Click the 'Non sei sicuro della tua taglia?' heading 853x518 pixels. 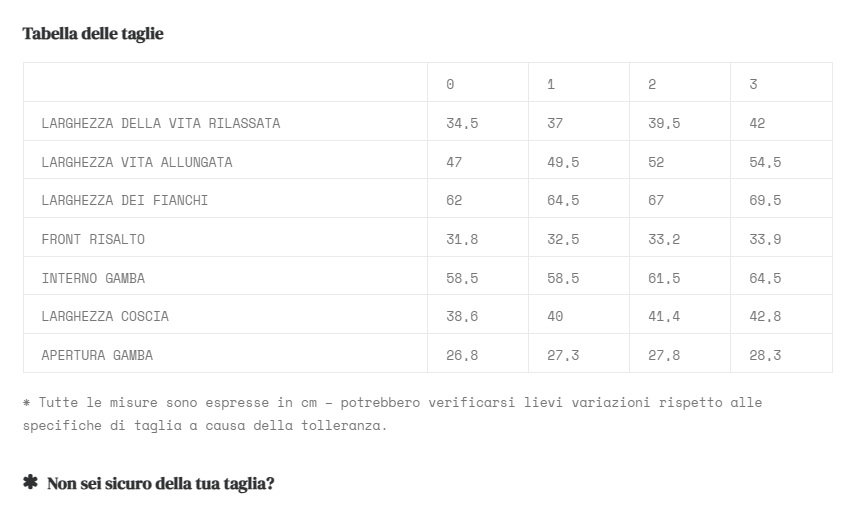tap(160, 484)
